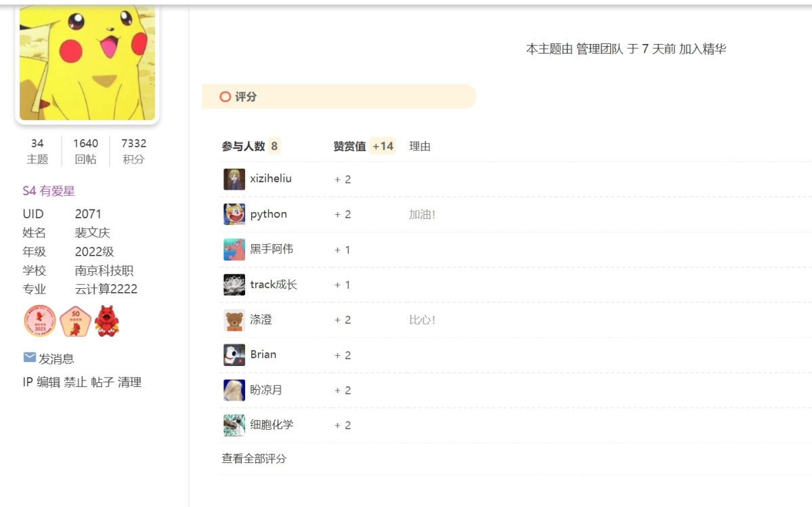The width and height of the screenshot is (812, 507).
Task: Open the python username link
Action: (x=268, y=214)
